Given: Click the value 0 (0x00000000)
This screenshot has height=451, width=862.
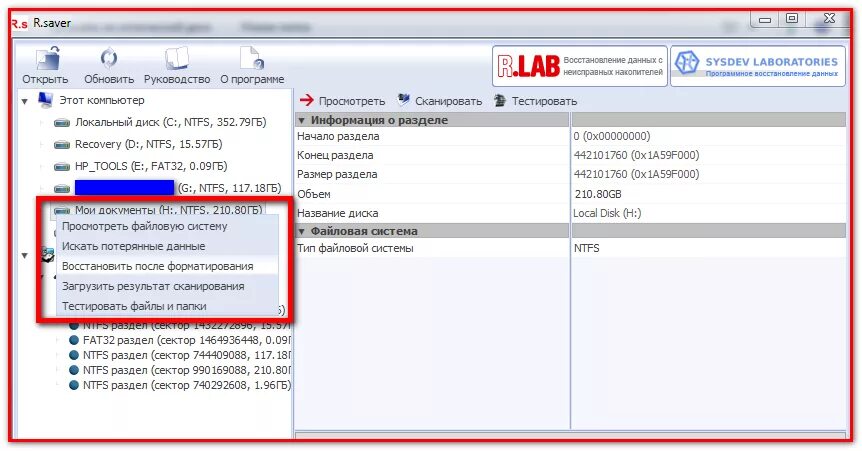Looking at the screenshot, I should (x=612, y=136).
